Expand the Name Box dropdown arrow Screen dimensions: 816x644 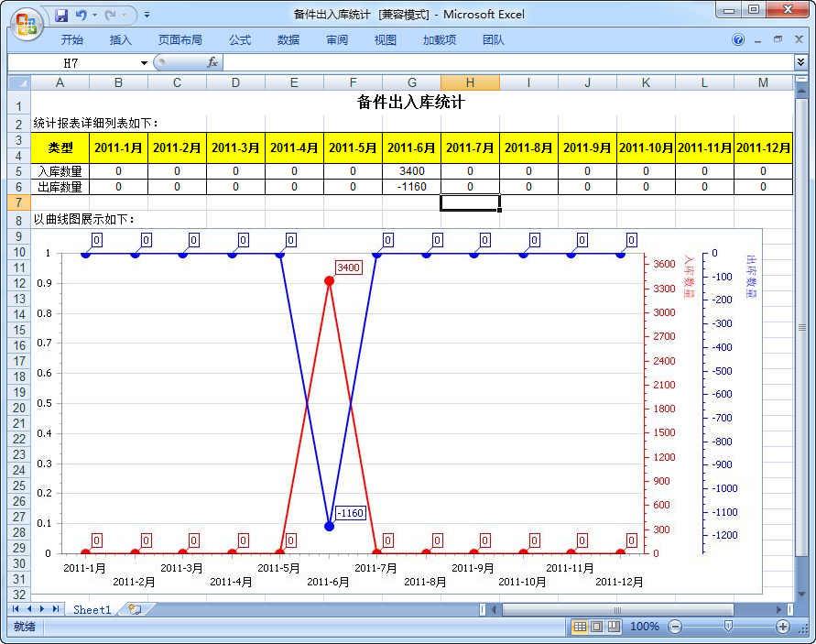[x=144, y=63]
